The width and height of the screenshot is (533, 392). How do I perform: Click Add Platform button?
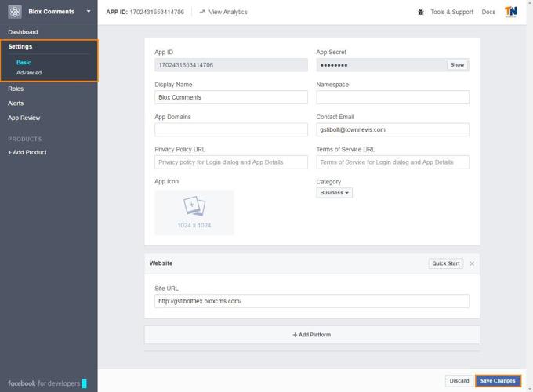pos(312,335)
